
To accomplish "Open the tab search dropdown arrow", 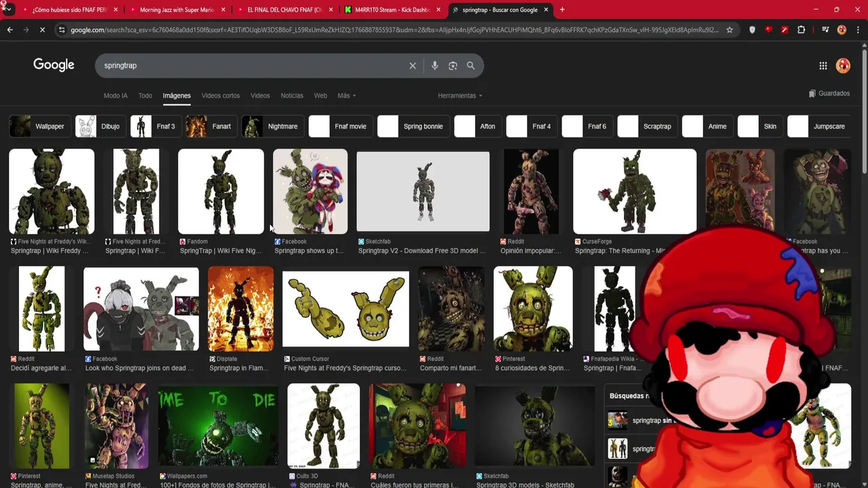I will (7, 9).
